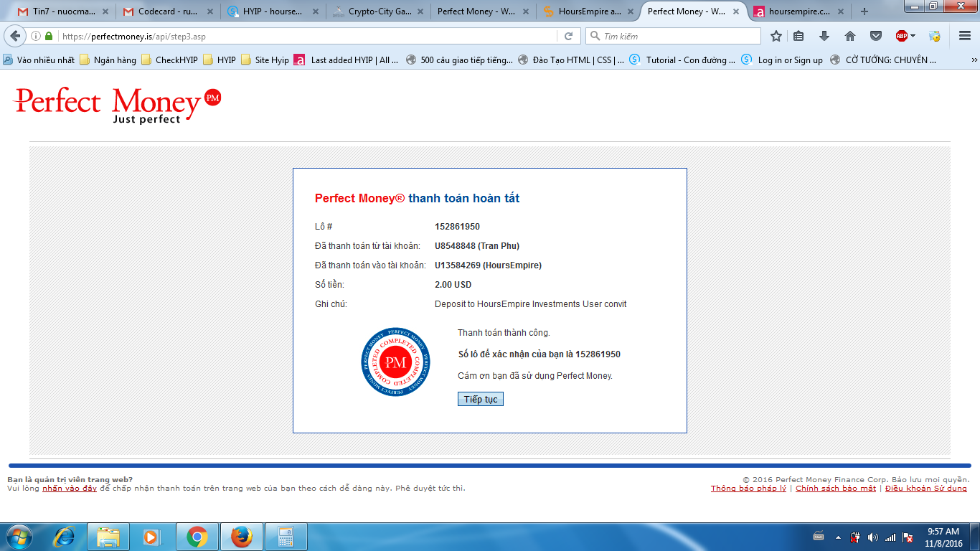Click the 'Tiếp tục' button
980x551 pixels.
click(481, 399)
